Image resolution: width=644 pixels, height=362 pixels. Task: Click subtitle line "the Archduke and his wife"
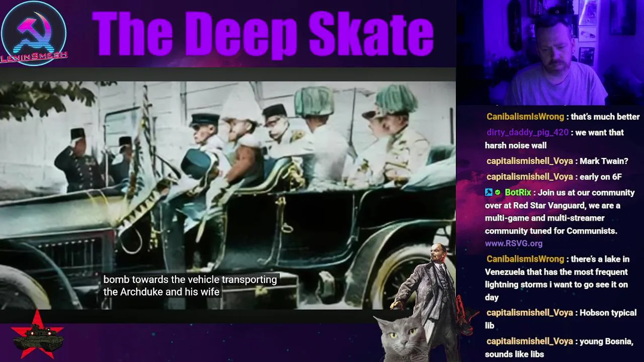pos(162,292)
